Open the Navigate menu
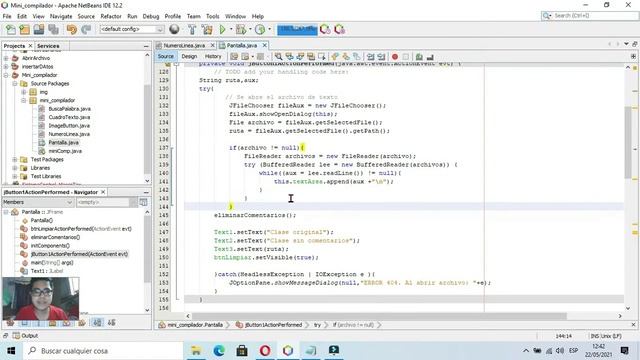640x360 pixels. [61, 16]
